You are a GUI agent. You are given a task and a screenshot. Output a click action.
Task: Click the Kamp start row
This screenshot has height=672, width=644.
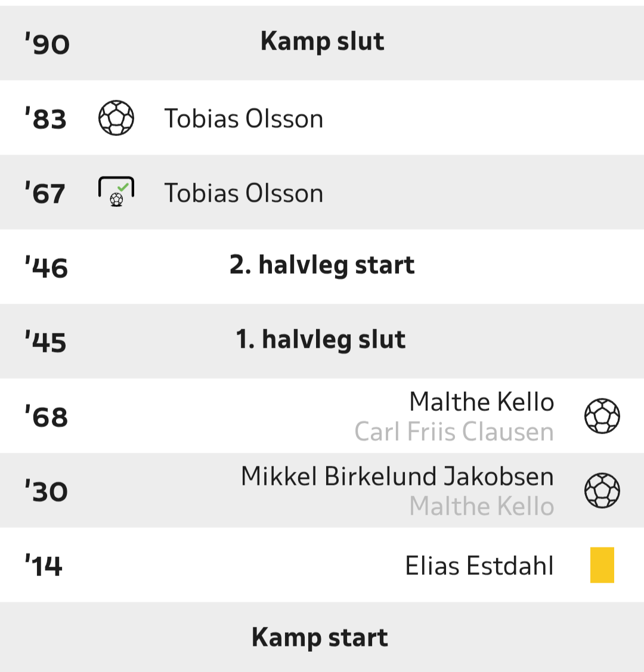coord(320,637)
